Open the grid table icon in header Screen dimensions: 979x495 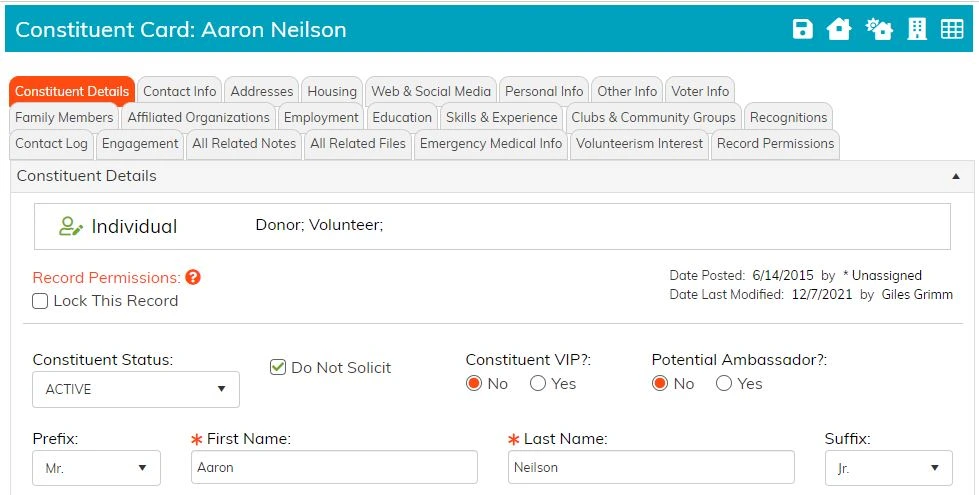click(x=952, y=29)
